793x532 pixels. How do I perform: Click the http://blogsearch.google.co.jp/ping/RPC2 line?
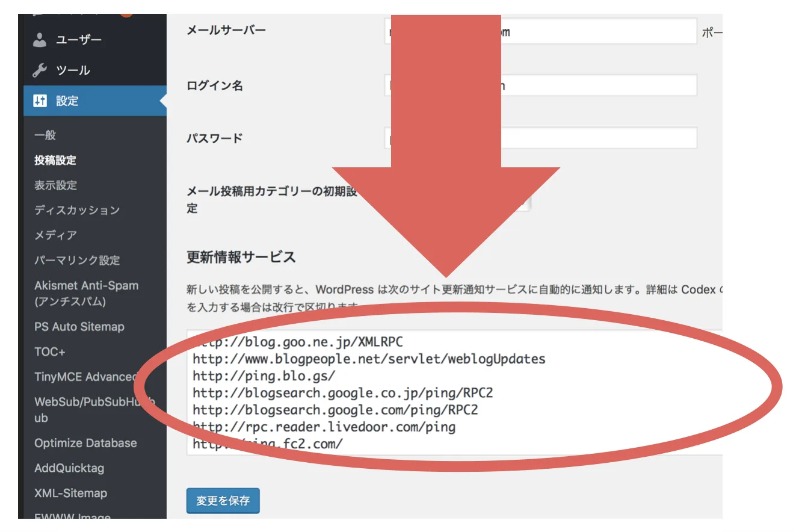pyautogui.click(x=343, y=393)
